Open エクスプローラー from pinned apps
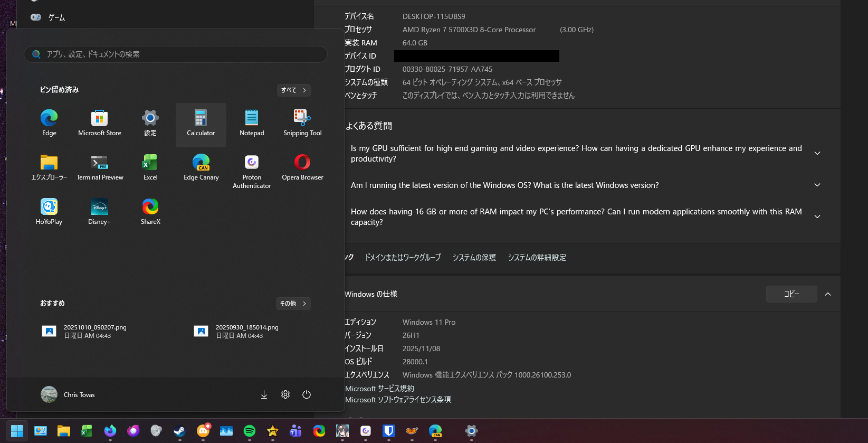Viewport: 868px width, 443px height. 49,168
